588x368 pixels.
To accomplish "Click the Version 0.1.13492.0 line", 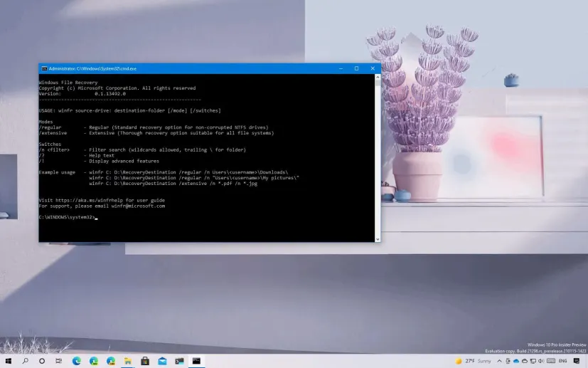I will click(82, 93).
